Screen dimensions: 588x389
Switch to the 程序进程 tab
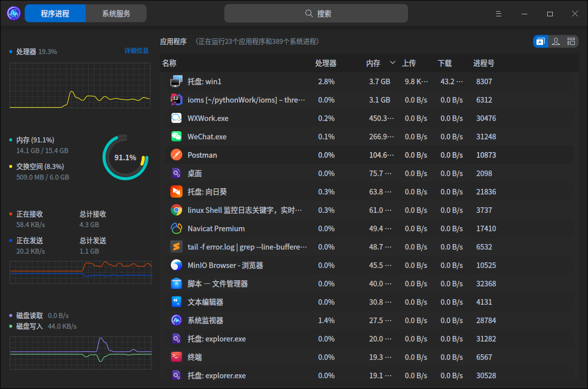click(x=55, y=13)
